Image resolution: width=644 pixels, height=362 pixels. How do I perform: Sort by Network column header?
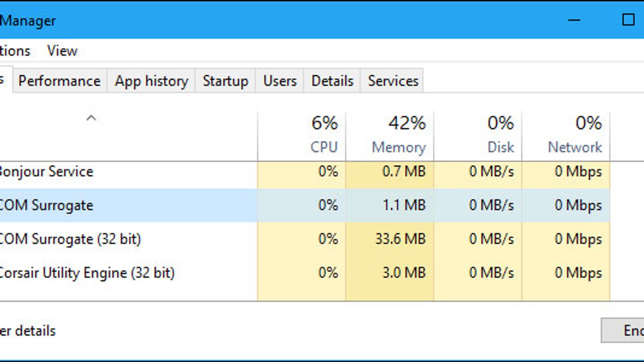(566, 136)
